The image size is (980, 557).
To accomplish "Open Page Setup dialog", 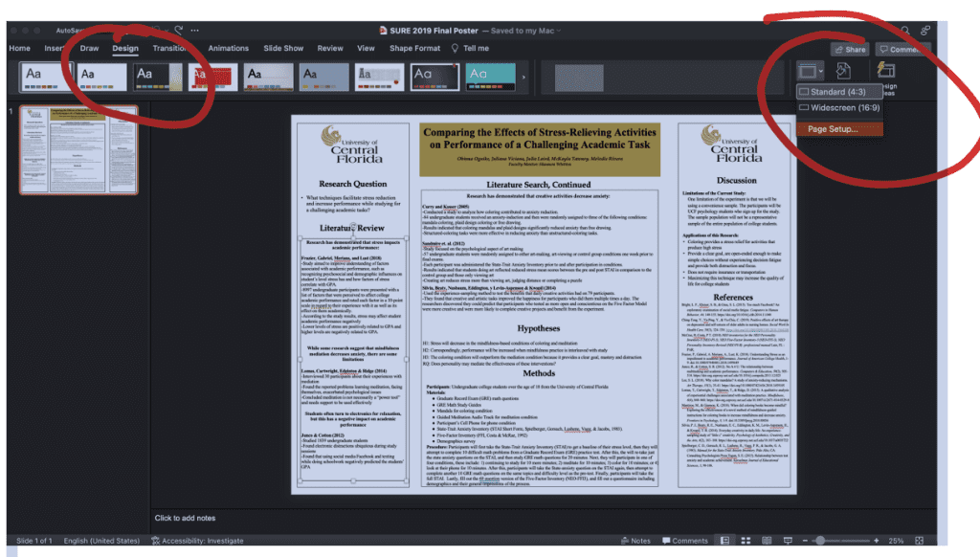I will click(x=840, y=129).
